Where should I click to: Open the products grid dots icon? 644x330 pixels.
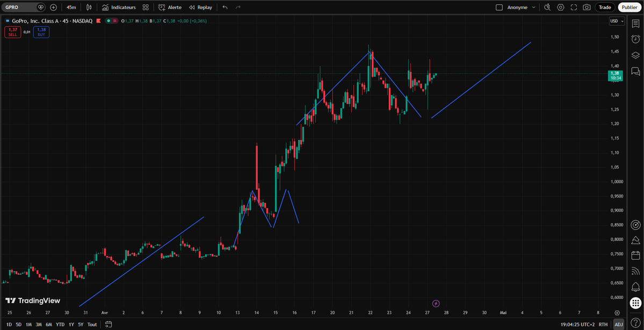[x=635, y=303]
